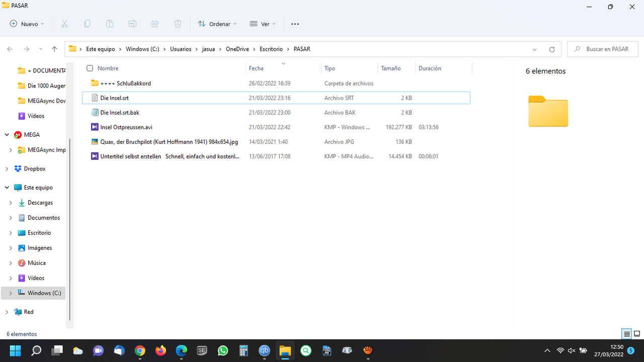Open the Ordenar sort dropdown
The image size is (644, 362).
[x=217, y=24]
